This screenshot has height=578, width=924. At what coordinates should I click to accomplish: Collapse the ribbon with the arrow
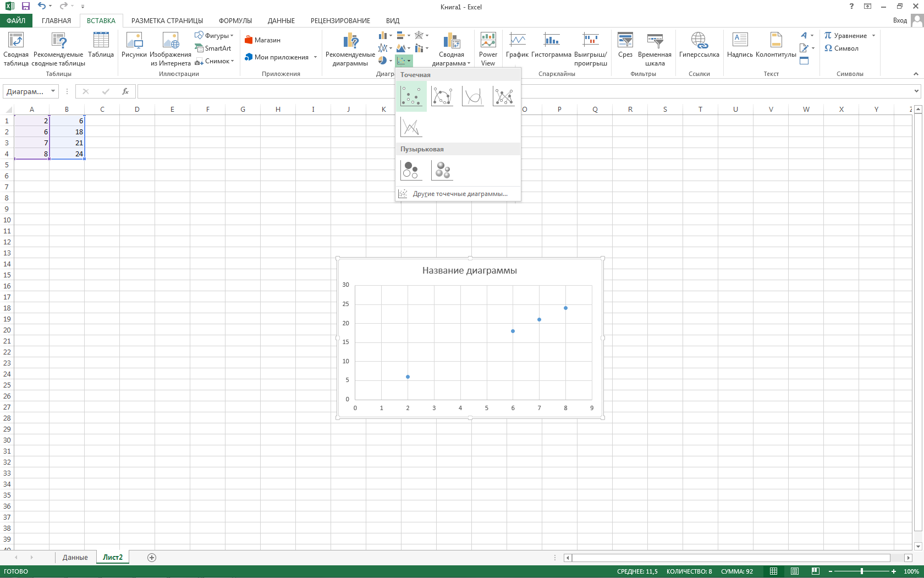(x=916, y=74)
